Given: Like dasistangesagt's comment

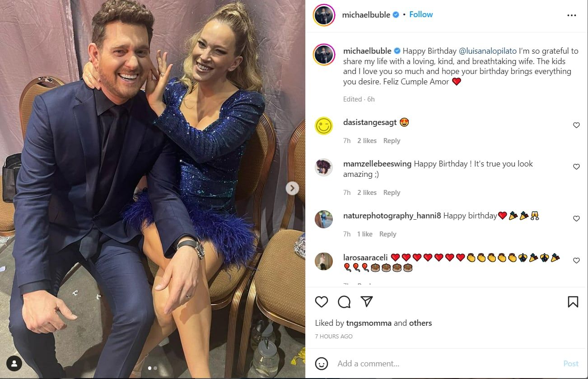Looking at the screenshot, I should [x=576, y=125].
